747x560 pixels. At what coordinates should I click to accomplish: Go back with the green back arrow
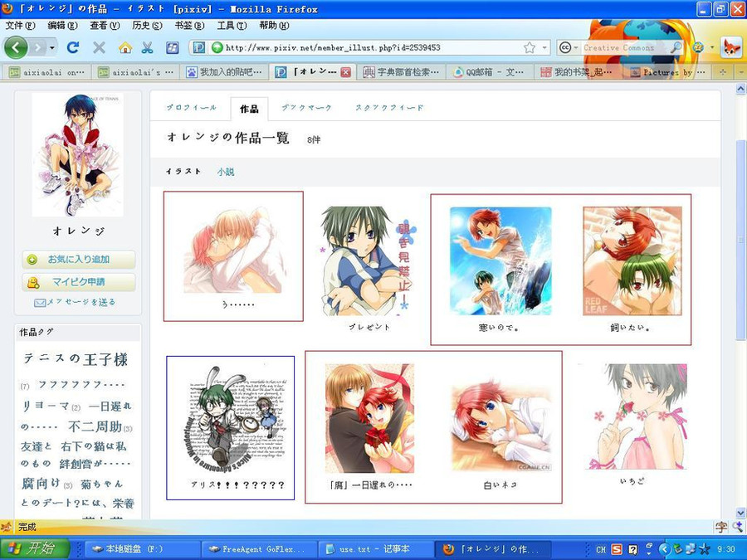16,47
